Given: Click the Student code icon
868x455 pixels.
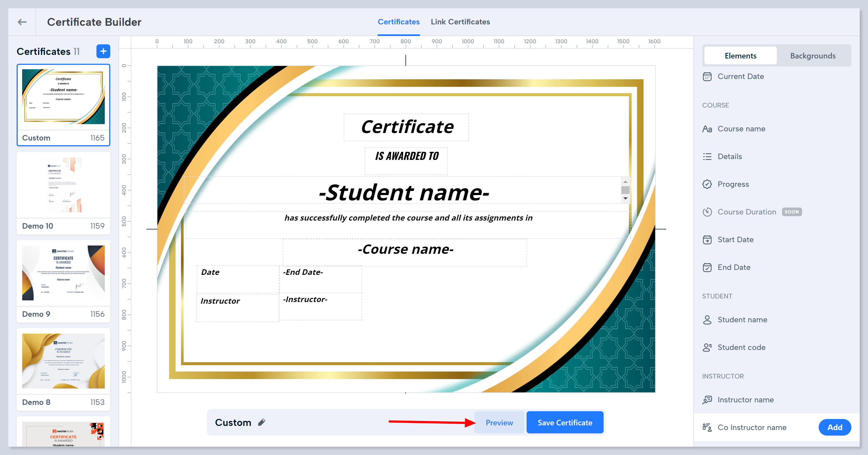Looking at the screenshot, I should coord(707,347).
